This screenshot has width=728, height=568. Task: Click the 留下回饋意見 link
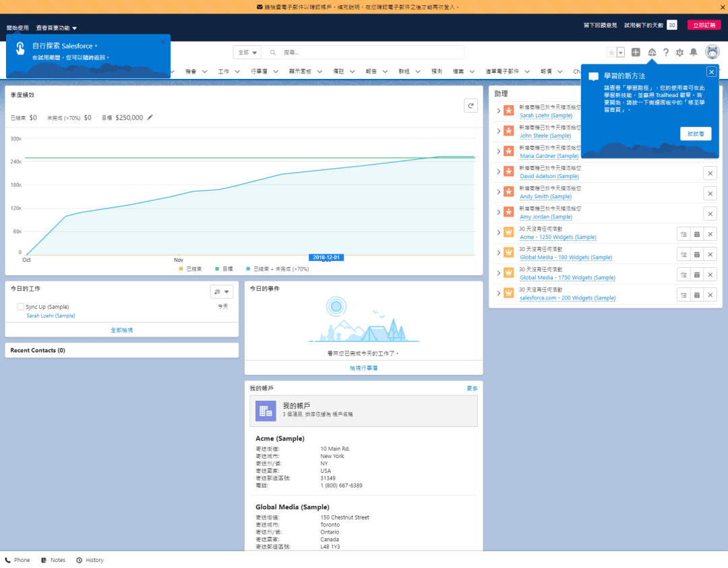[x=601, y=26]
